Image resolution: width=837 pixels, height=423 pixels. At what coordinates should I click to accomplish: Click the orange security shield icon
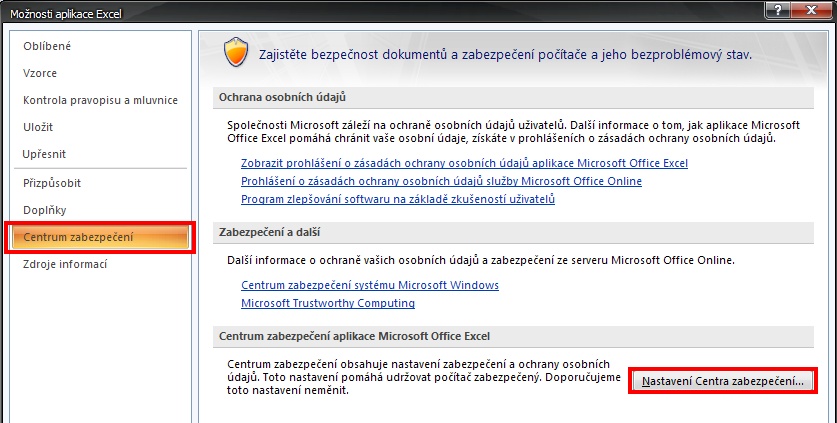(x=236, y=53)
